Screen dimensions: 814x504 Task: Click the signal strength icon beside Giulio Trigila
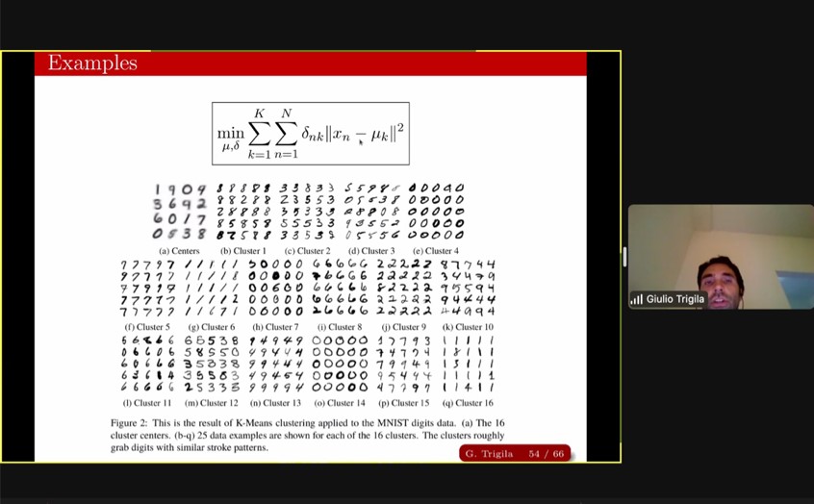tap(636, 299)
